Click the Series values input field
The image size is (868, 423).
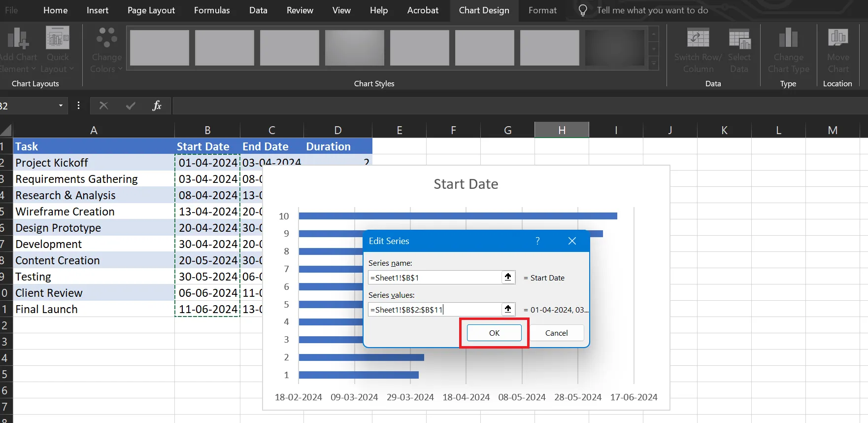click(434, 310)
